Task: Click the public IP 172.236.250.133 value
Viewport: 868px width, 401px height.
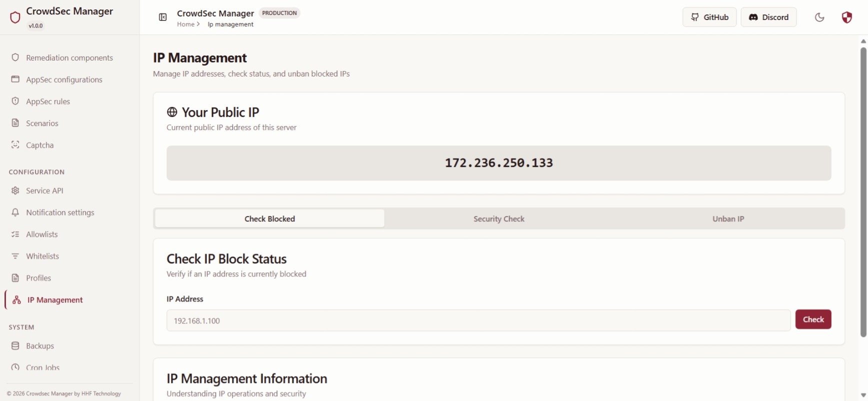Action: pos(499,163)
